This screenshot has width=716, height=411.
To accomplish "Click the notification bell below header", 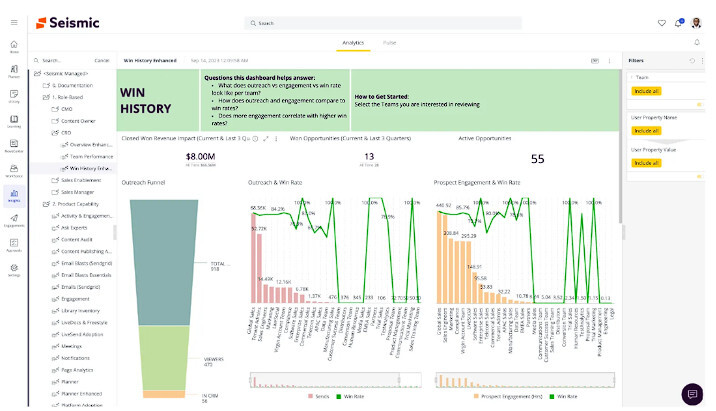I will (697, 43).
